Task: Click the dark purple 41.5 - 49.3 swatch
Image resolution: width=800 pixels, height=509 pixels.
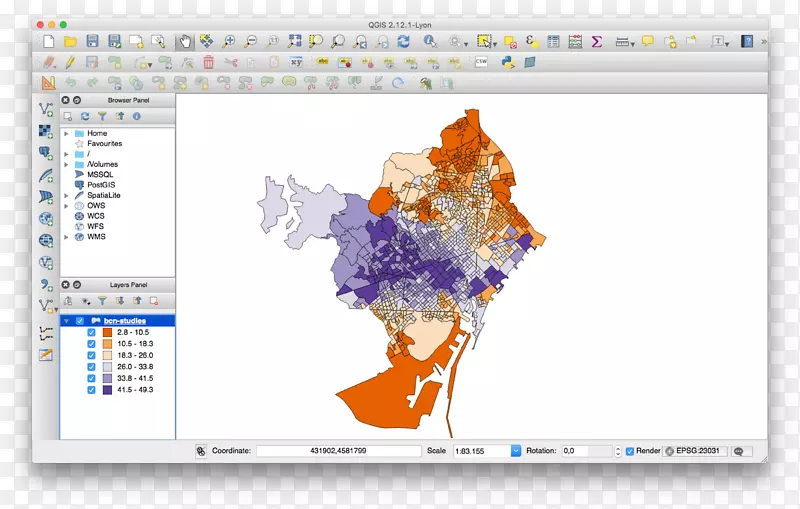Action: coord(106,390)
